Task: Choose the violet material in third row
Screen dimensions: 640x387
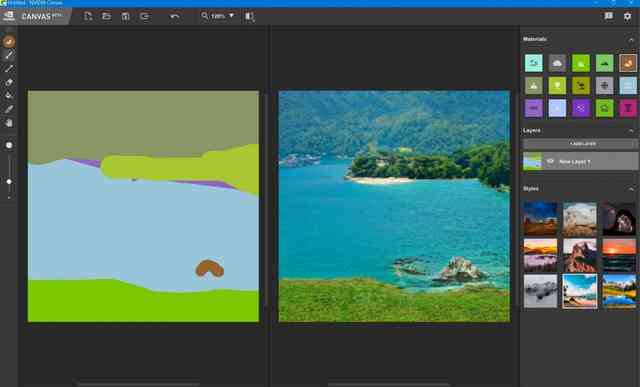Action: pos(581,109)
